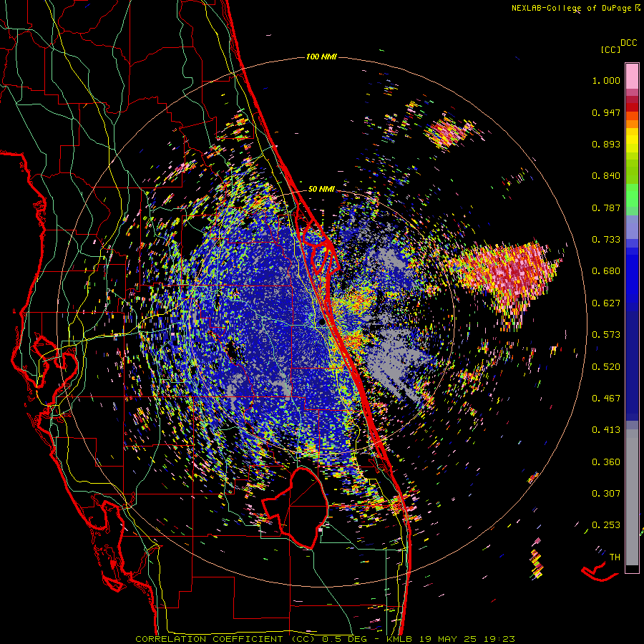This screenshot has height=644, width=644.
Task: Click the 0.947 scale value
Action: point(606,112)
